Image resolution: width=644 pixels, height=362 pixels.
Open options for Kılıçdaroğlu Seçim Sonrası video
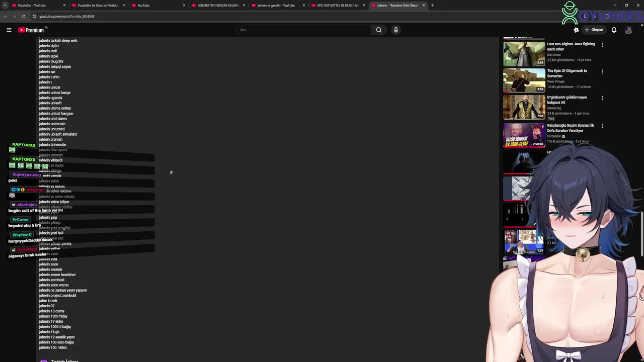[602, 126]
